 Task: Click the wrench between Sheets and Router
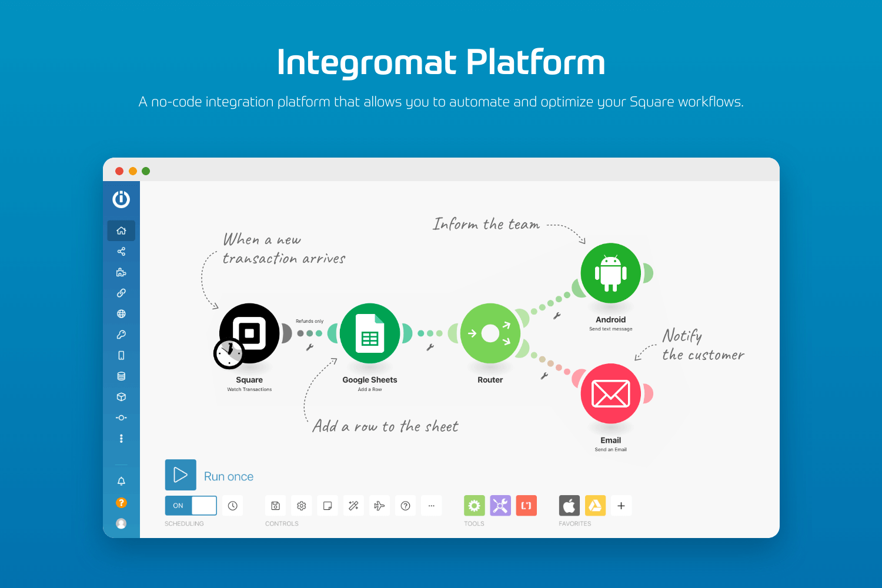click(430, 348)
